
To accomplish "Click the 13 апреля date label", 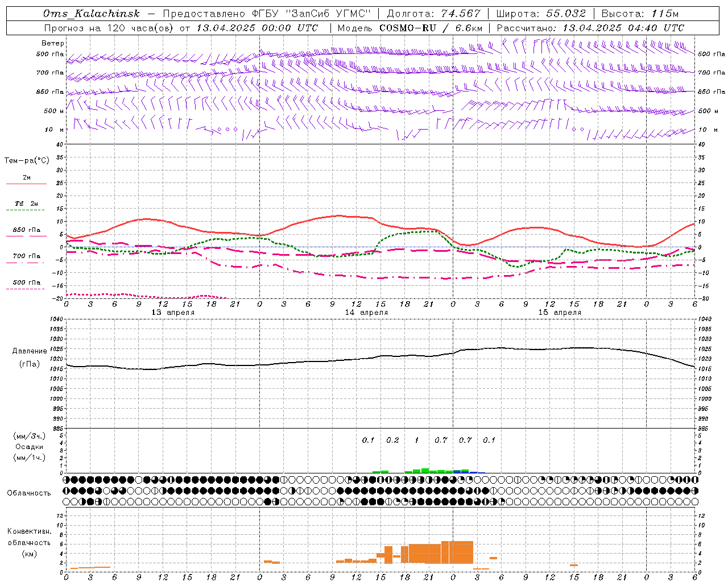I will pos(173,313).
